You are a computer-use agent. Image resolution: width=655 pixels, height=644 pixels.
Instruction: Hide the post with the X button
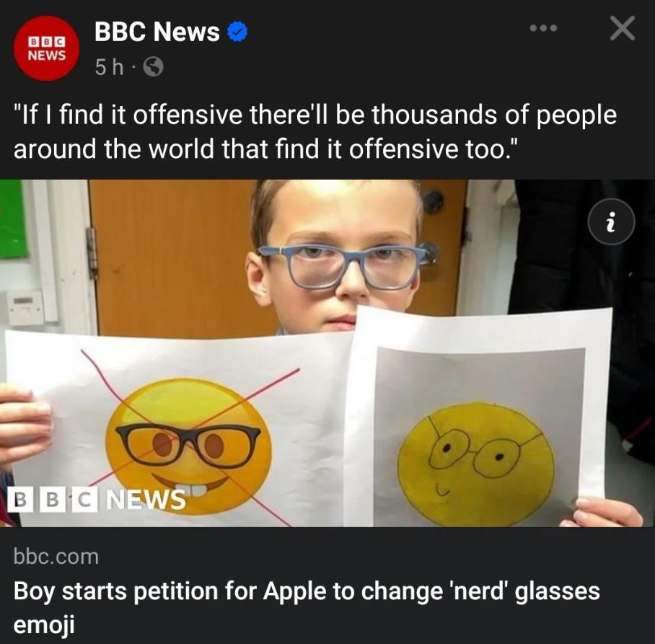tap(622, 29)
